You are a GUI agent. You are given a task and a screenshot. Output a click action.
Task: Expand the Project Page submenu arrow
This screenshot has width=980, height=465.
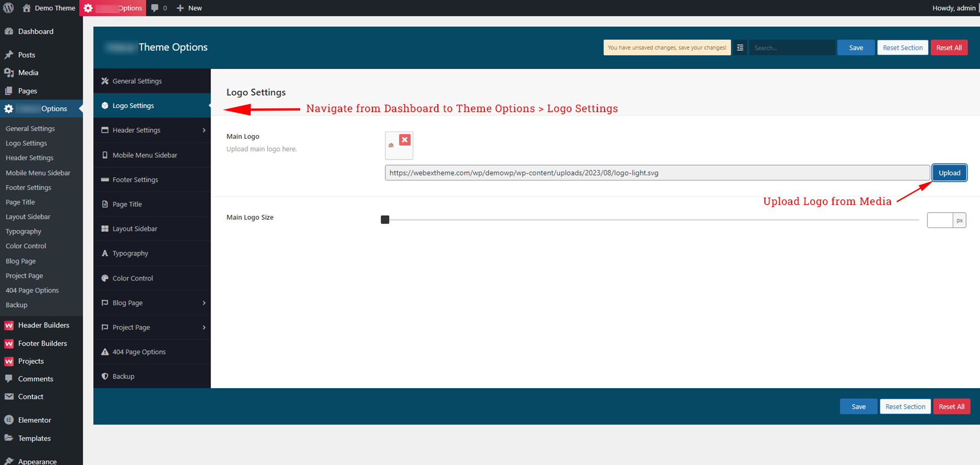[x=204, y=327]
